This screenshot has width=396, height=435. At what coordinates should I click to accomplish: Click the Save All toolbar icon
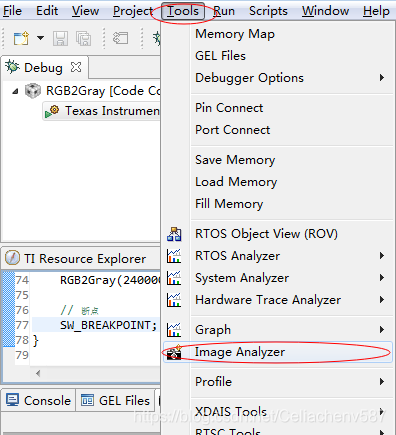point(83,38)
